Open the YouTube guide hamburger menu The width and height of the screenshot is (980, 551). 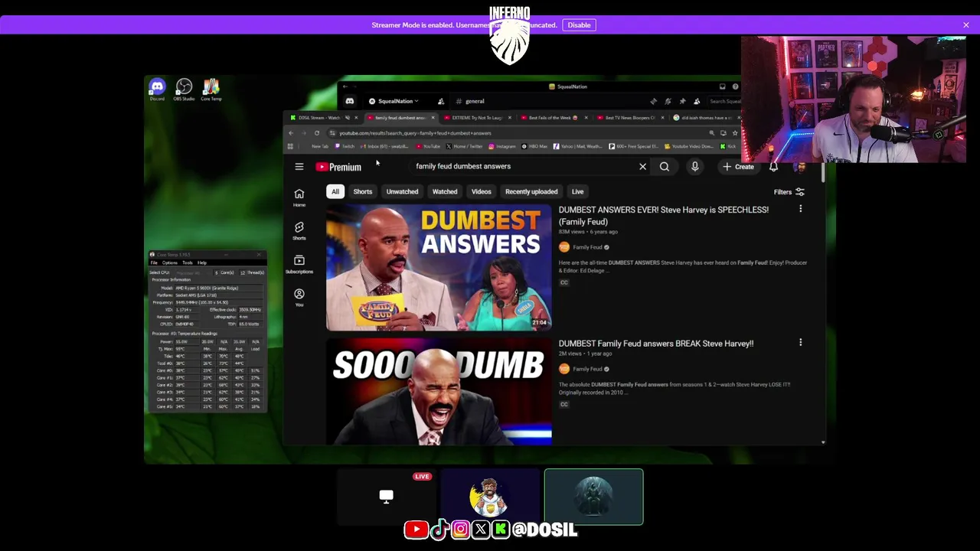(x=299, y=167)
